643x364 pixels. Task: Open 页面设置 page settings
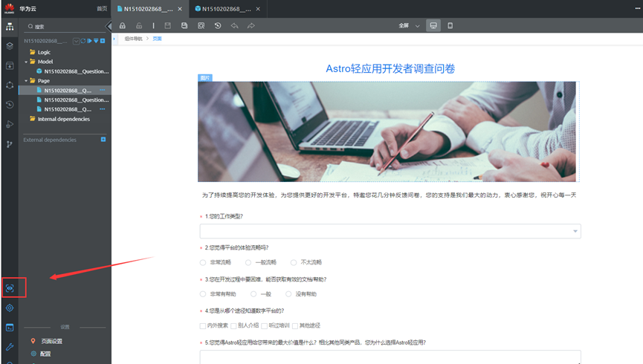pyautogui.click(x=51, y=341)
